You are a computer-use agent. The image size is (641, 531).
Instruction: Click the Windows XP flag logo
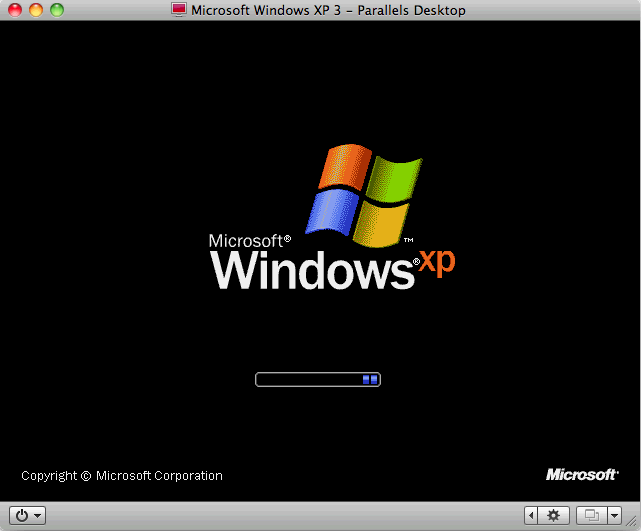[x=364, y=195]
